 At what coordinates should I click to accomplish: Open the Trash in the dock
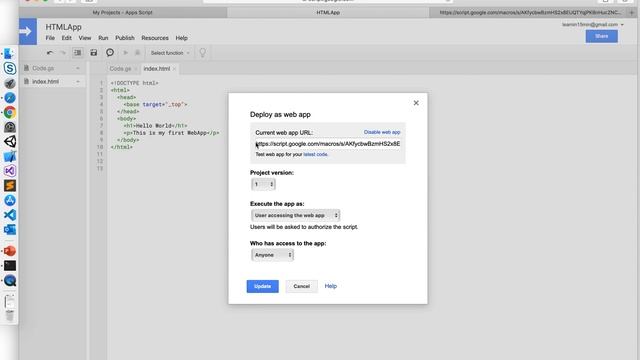click(x=10, y=316)
